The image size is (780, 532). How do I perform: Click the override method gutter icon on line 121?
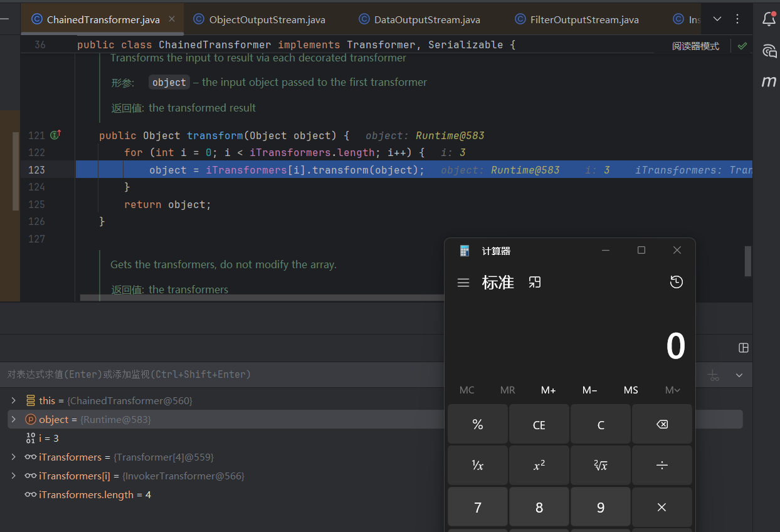tap(55, 135)
